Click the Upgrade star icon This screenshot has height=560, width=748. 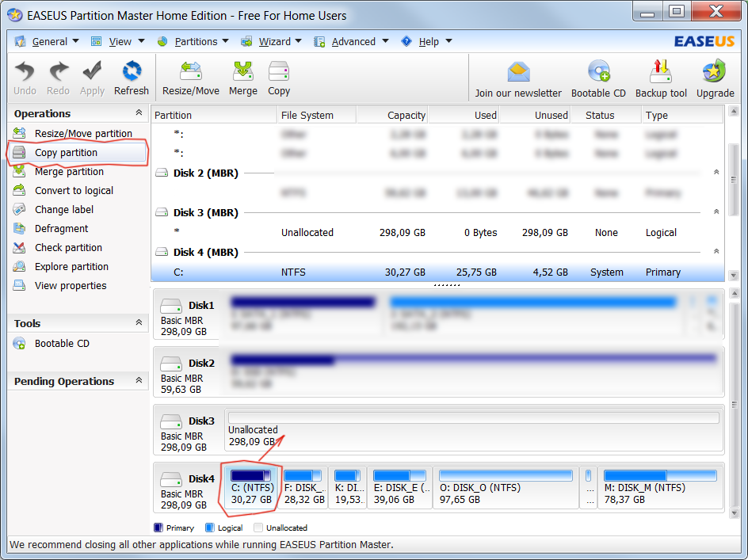point(714,71)
